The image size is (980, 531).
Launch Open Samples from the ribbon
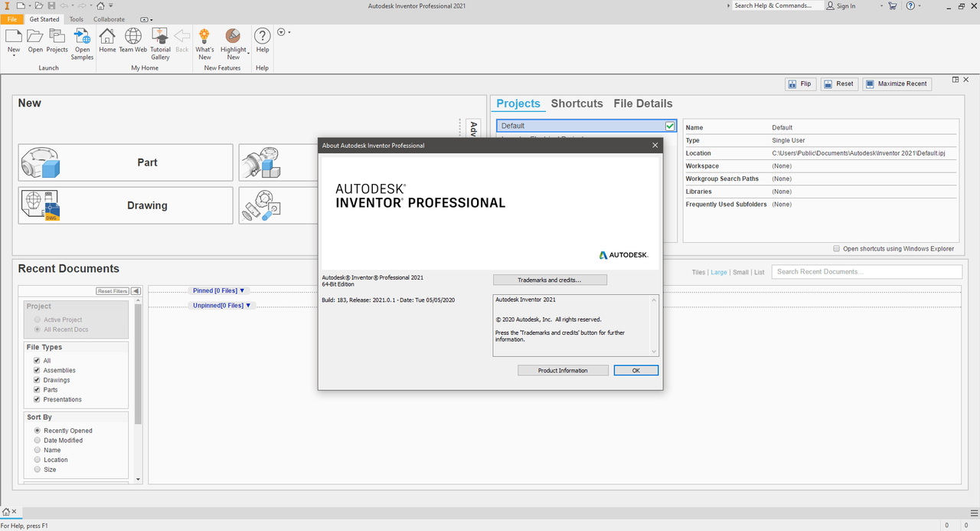click(x=82, y=36)
